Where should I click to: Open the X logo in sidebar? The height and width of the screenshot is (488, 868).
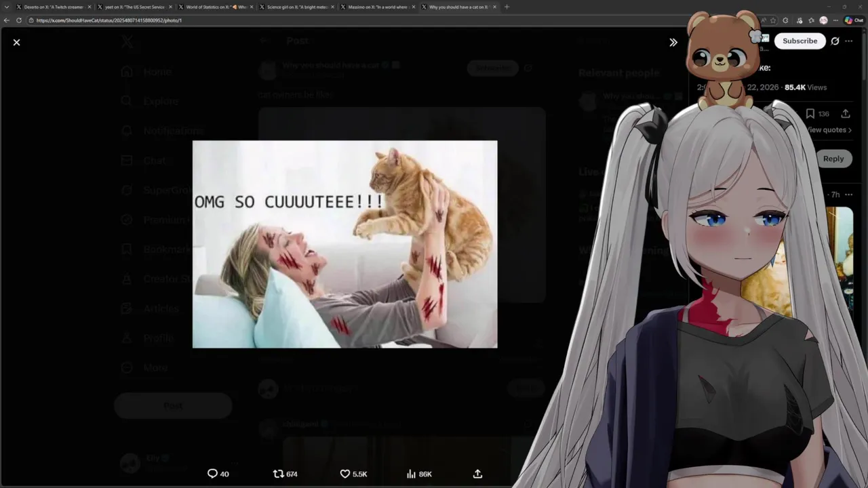pyautogui.click(x=127, y=42)
